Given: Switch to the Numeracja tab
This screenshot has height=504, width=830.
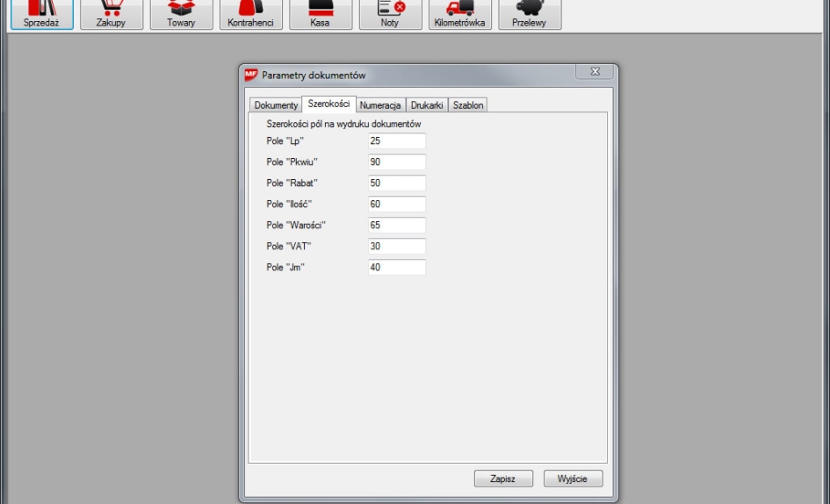Looking at the screenshot, I should [x=380, y=105].
